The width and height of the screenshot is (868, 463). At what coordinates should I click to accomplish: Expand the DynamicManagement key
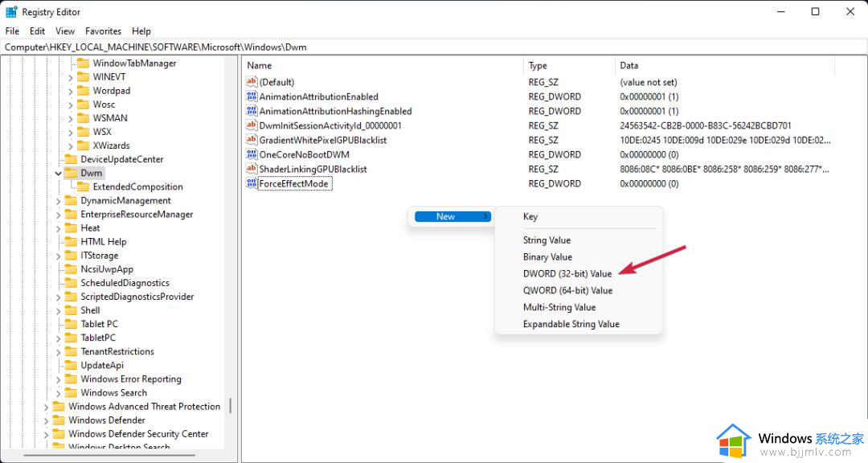click(x=58, y=201)
